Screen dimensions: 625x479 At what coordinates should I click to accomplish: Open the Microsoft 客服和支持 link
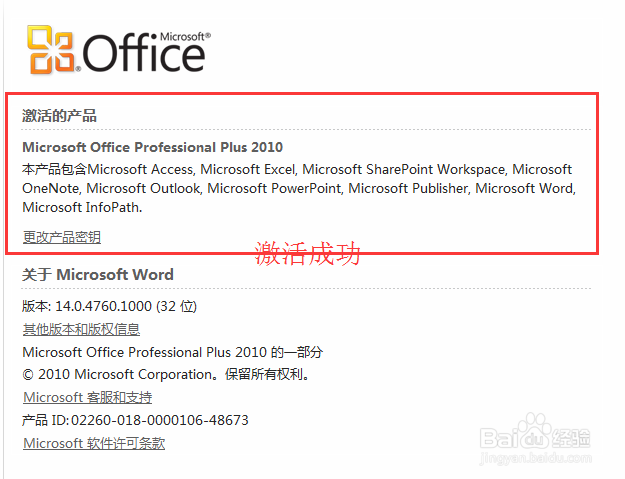[87, 398]
